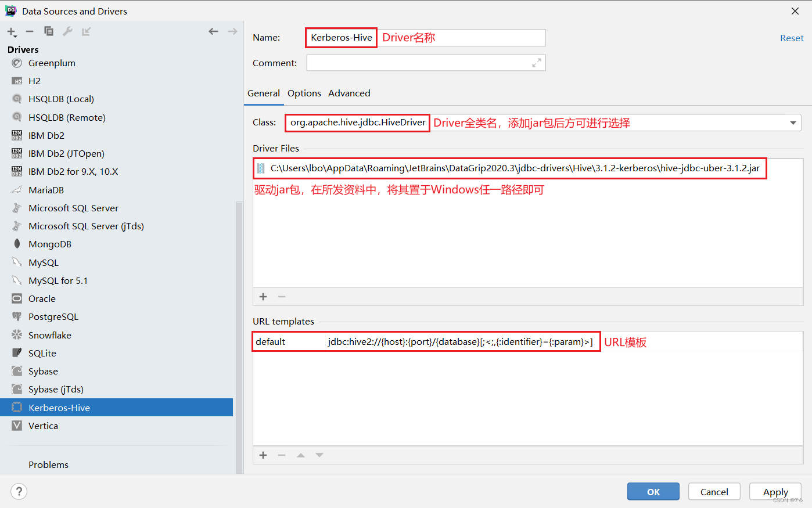Remove driver file with minus
The image size is (812, 508).
click(282, 297)
